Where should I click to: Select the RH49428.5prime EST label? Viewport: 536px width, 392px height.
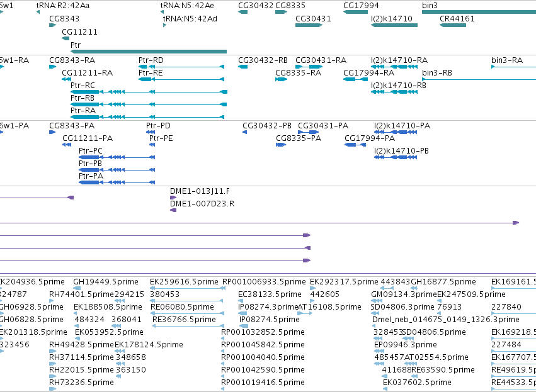point(81,345)
